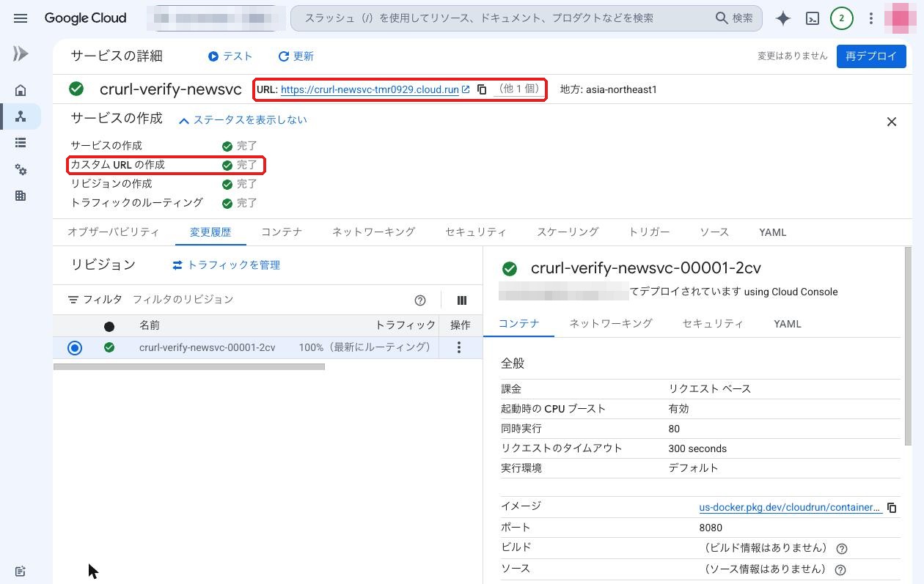Open the us-docker.pkg.dev image link
Image resolution: width=924 pixels, height=584 pixels.
tap(791, 507)
